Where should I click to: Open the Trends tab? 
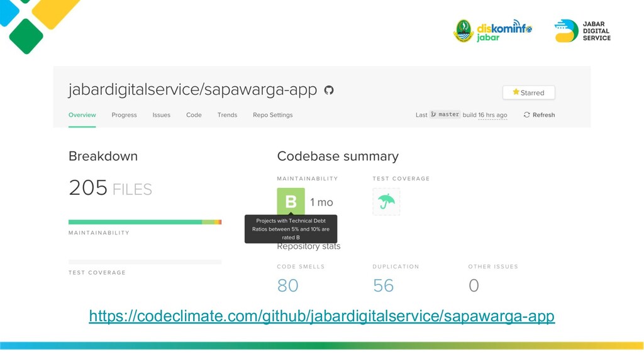coord(227,115)
